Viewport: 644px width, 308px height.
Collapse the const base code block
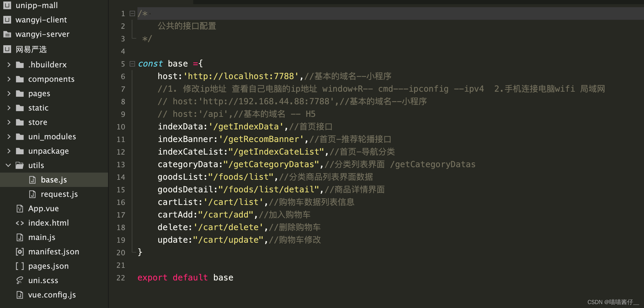(132, 64)
